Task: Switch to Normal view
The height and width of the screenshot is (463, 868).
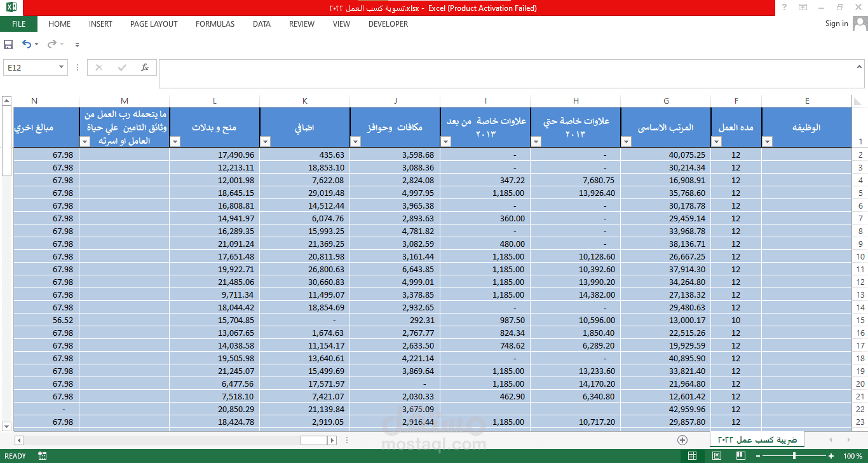Action: click(693, 456)
